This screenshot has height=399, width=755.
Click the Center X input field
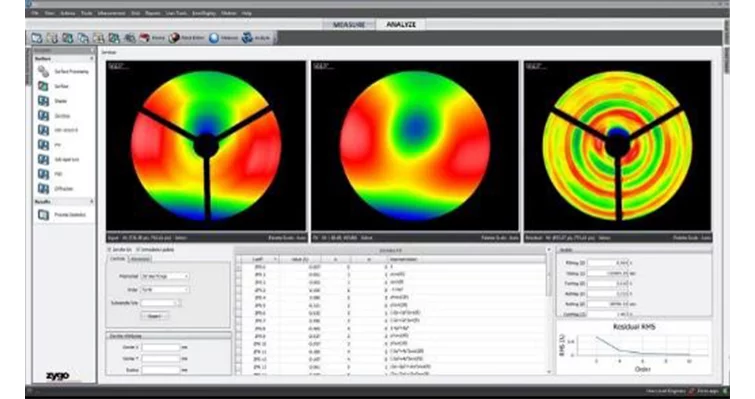point(161,347)
